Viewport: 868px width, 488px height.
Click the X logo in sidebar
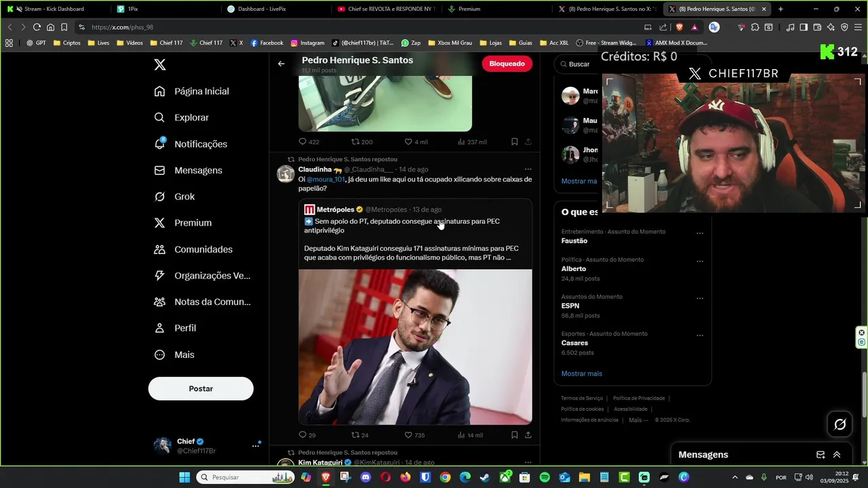coord(160,65)
